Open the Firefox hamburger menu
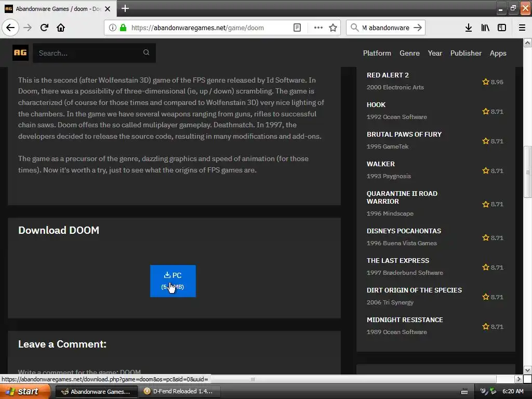Screen dimensions: 532x399 click(522, 28)
